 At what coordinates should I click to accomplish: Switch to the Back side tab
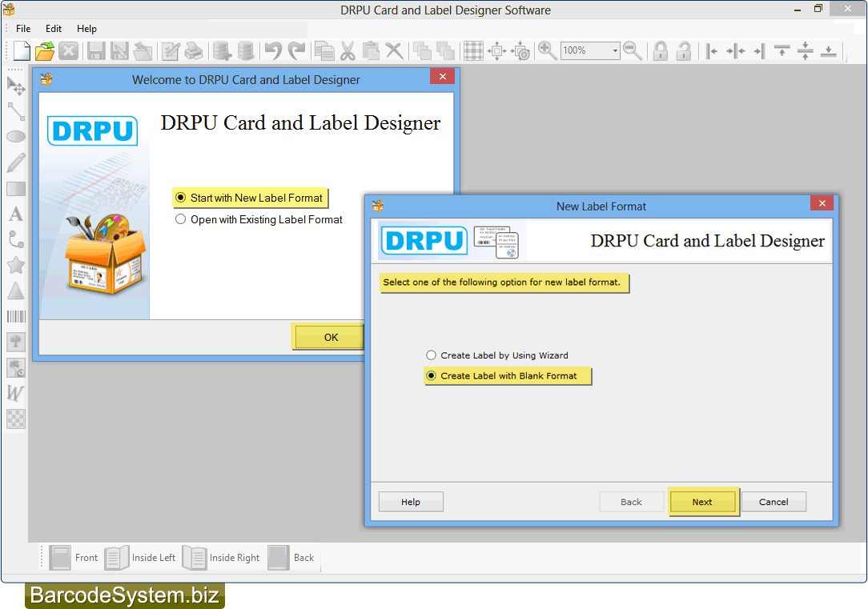click(291, 558)
